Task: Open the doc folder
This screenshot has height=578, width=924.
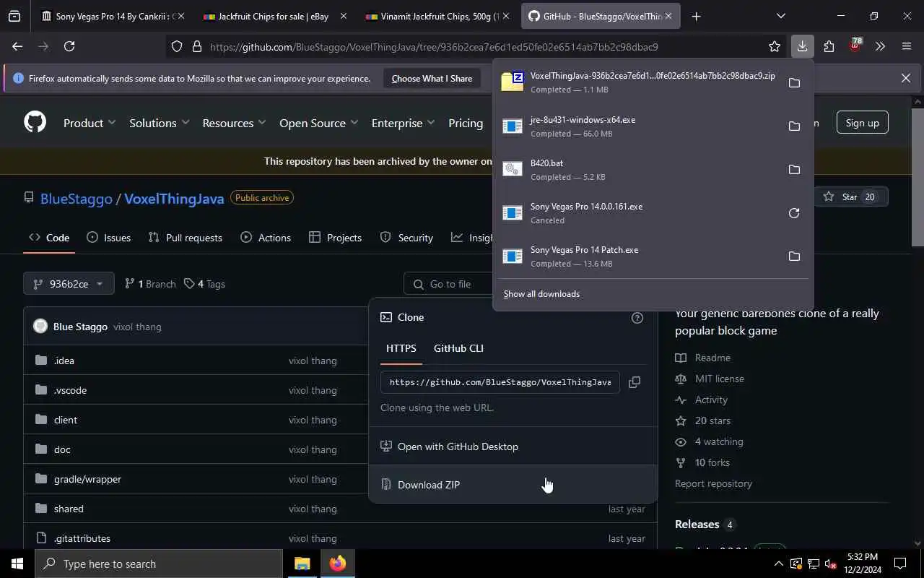Action: [x=62, y=449]
